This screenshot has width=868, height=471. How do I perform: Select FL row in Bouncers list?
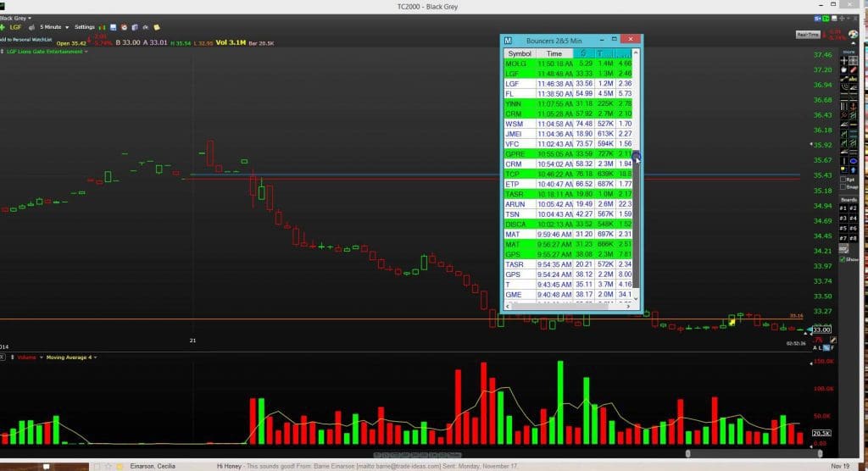pos(568,93)
